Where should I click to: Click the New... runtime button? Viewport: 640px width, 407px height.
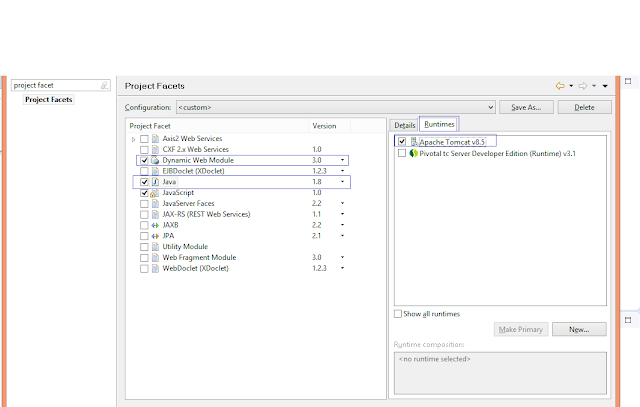pos(579,329)
